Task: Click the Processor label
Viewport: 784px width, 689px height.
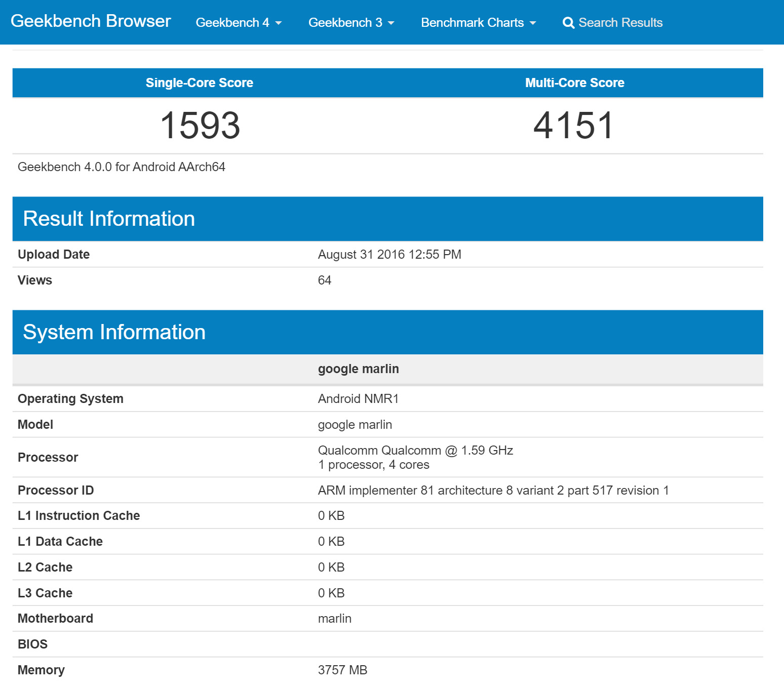Action: (48, 458)
